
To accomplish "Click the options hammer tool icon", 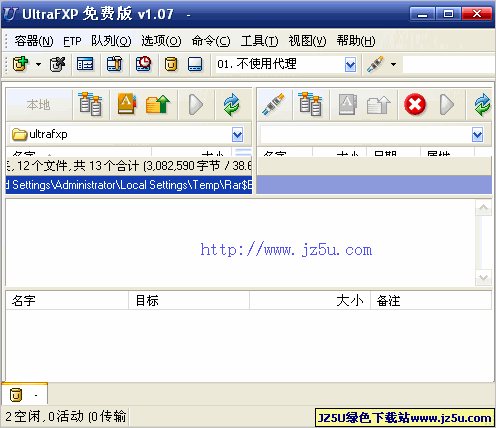I will coord(114,64).
